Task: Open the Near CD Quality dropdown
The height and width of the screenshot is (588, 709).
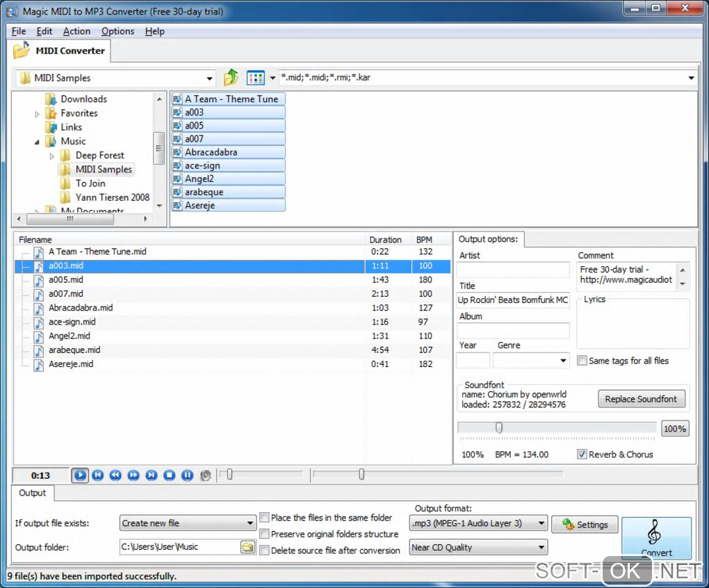Action: coord(478,548)
